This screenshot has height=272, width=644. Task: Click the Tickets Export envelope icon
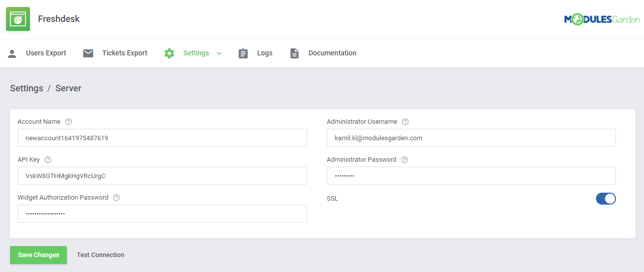88,53
